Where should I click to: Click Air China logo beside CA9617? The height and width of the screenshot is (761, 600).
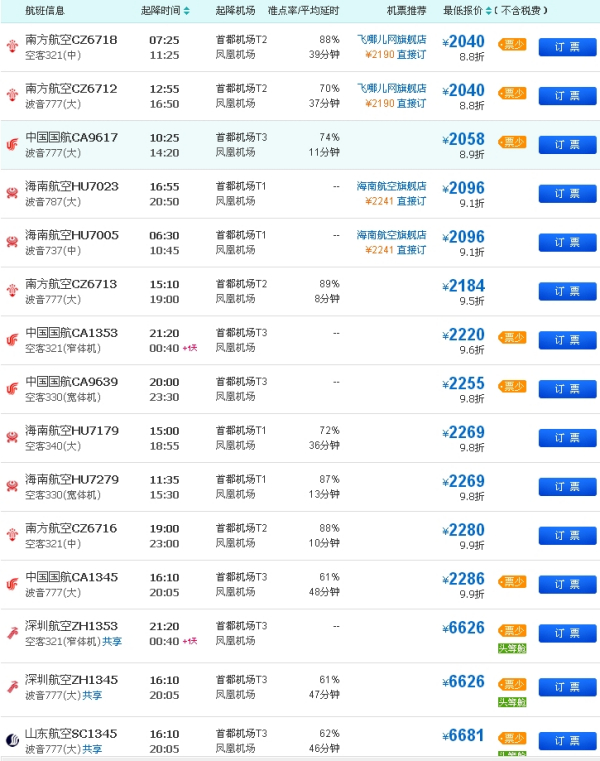click(x=12, y=144)
